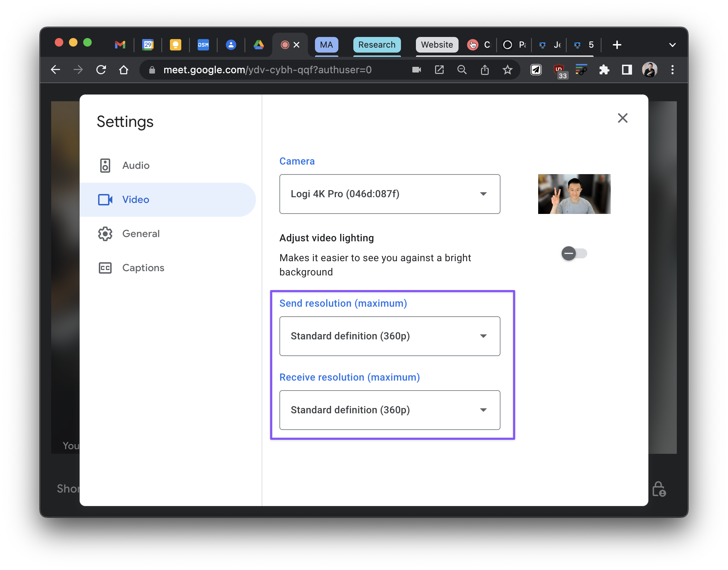
Task: Open the Google Drive pinned tab
Action: [259, 45]
